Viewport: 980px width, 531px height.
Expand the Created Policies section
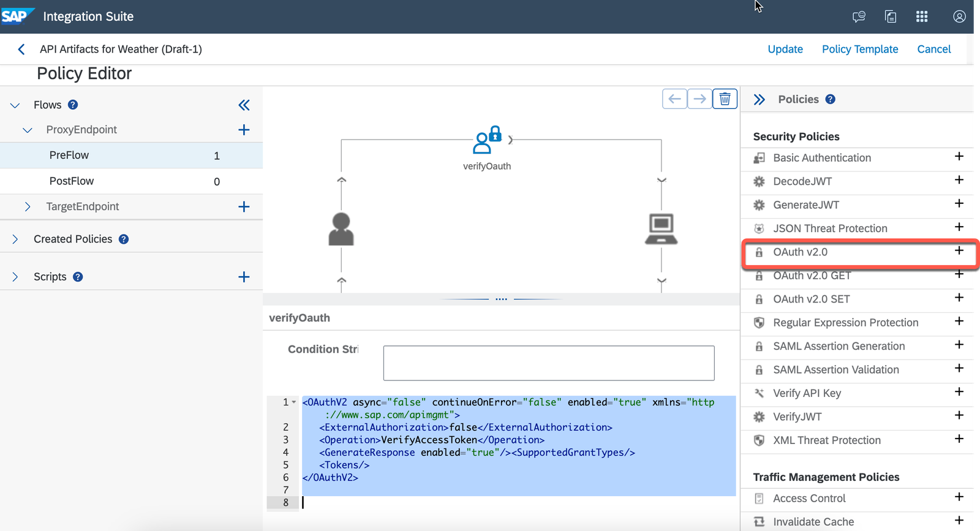15,239
